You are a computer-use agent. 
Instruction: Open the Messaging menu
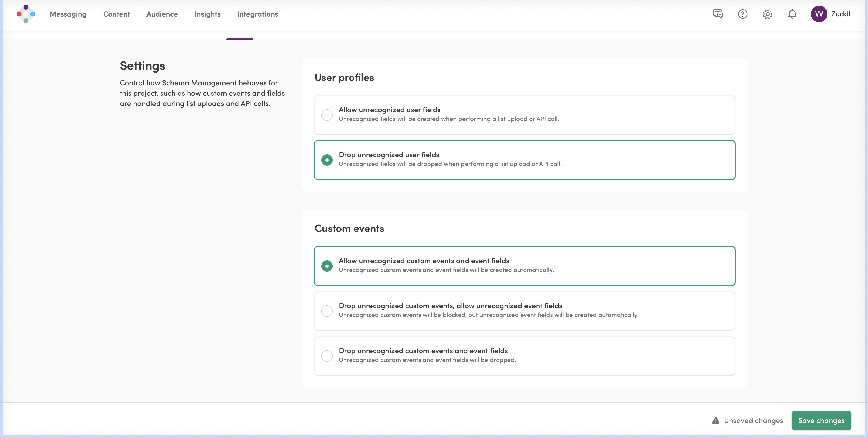(x=68, y=14)
